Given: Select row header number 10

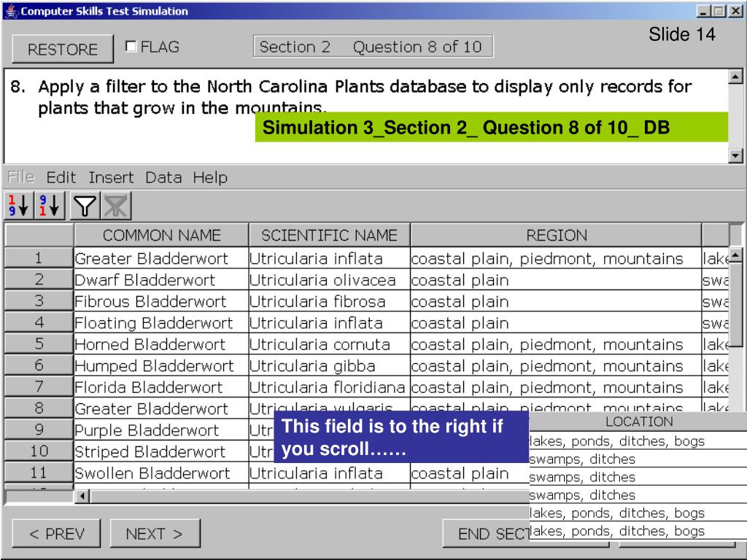Looking at the screenshot, I should (x=39, y=451).
